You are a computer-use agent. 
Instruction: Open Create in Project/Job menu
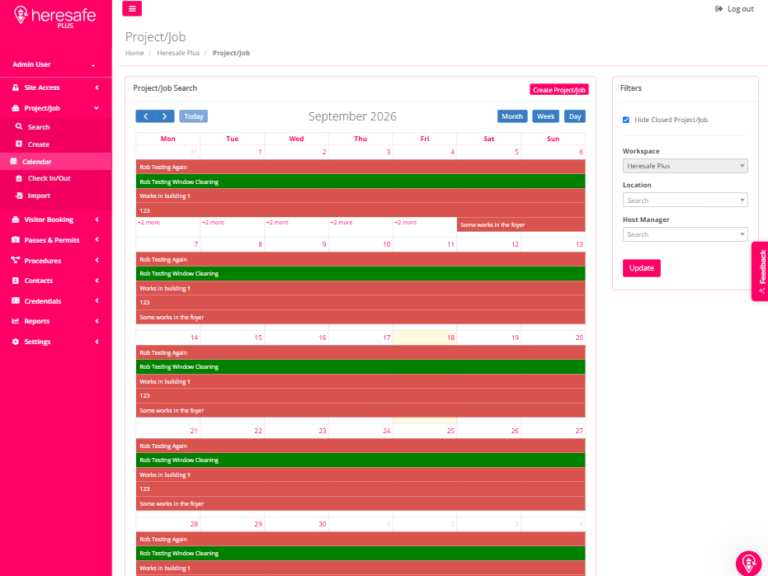pyautogui.click(x=39, y=144)
